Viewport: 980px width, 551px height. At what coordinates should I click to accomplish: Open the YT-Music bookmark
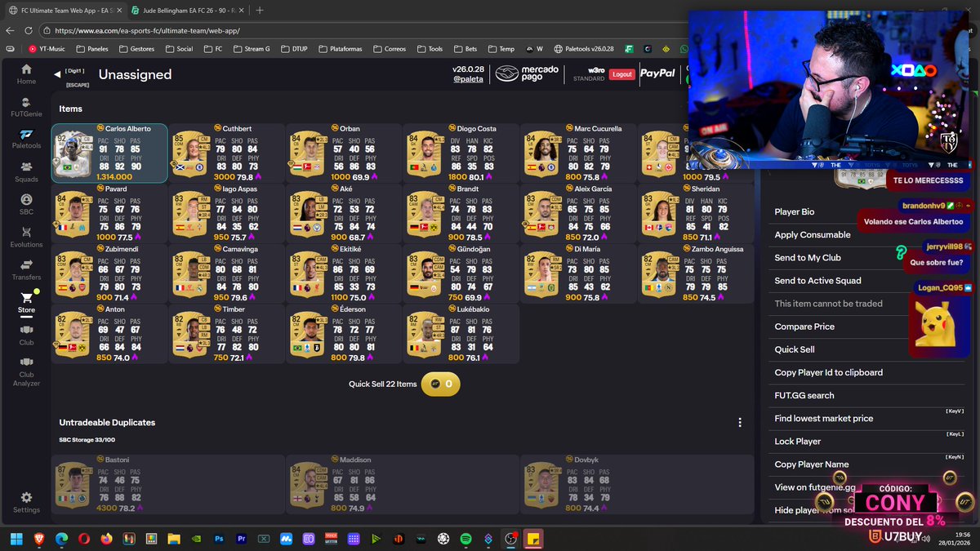(46, 49)
